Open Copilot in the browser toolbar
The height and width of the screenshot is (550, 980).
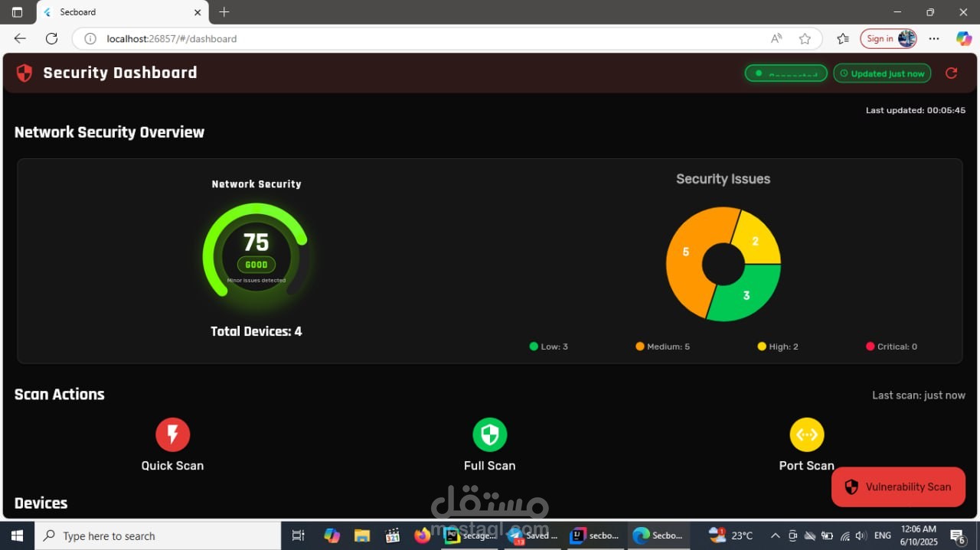pos(964,38)
